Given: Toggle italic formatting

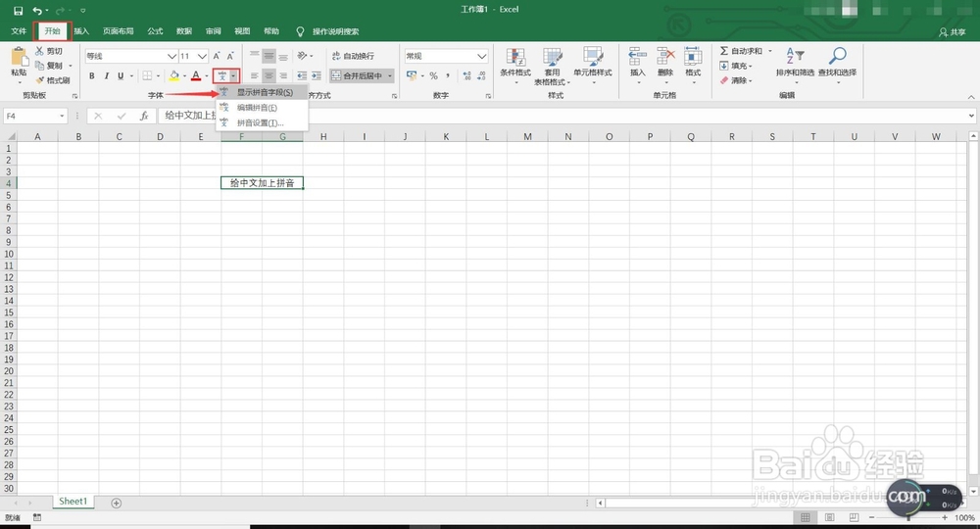Looking at the screenshot, I should [106, 75].
